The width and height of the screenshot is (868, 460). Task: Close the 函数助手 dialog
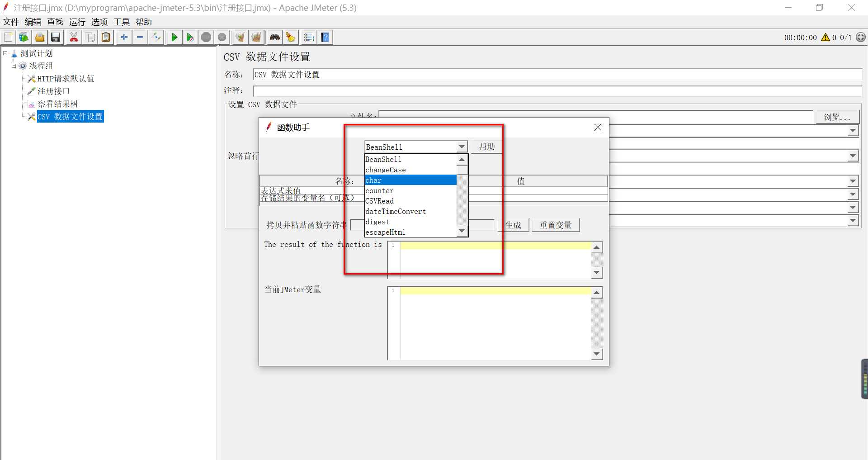(598, 128)
